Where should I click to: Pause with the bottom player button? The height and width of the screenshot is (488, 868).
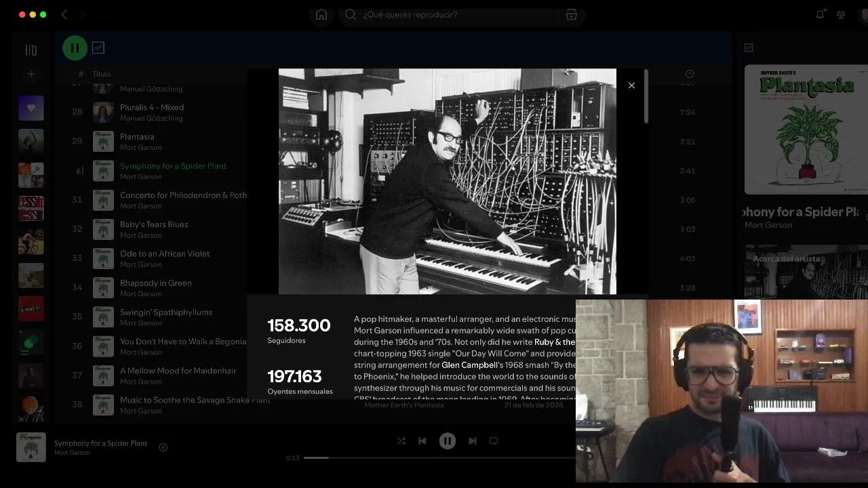pyautogui.click(x=448, y=441)
